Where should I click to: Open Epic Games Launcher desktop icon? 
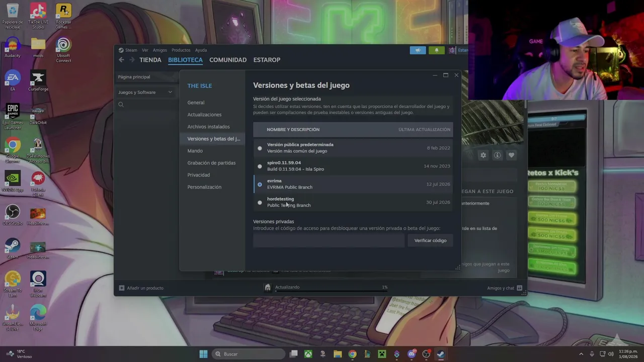click(13, 117)
